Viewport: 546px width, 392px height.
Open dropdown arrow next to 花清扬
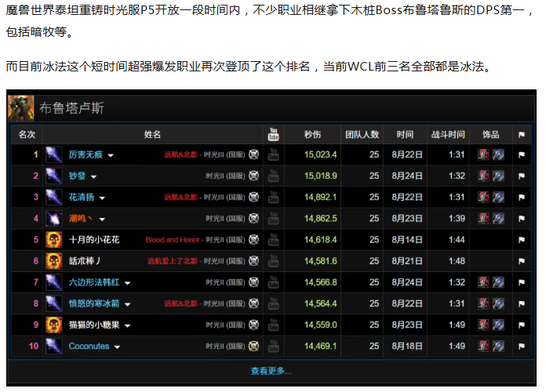(102, 198)
